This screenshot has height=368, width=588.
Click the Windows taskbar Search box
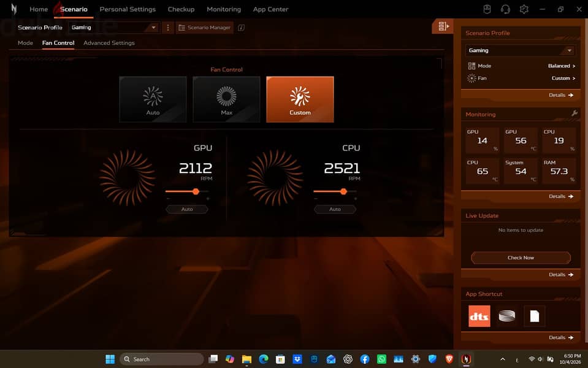pyautogui.click(x=162, y=359)
